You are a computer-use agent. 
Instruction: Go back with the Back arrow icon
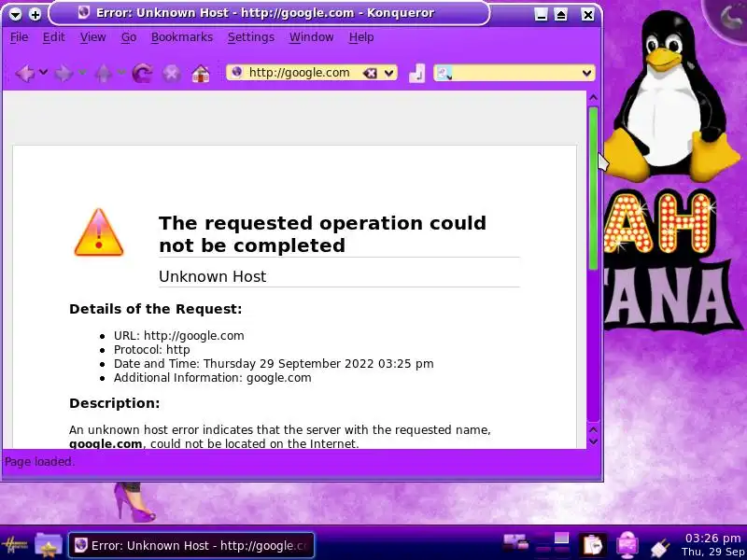point(25,74)
